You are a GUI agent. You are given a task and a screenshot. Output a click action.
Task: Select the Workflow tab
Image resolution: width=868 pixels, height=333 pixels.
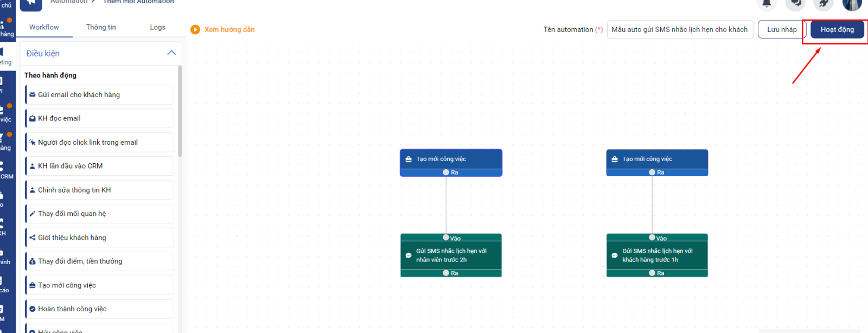coord(44,27)
